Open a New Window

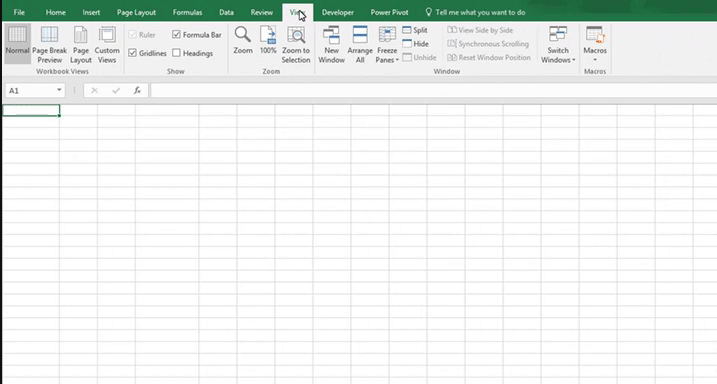(x=332, y=45)
